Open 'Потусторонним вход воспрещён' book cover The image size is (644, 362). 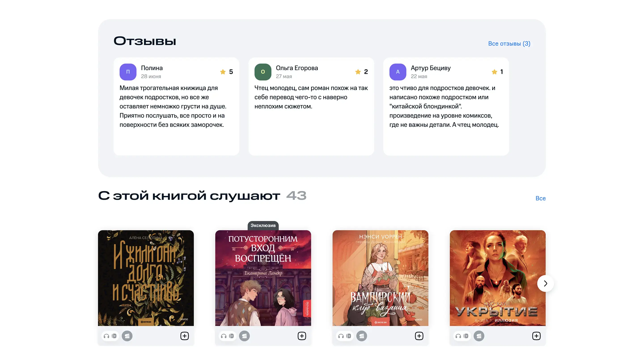pos(263,278)
